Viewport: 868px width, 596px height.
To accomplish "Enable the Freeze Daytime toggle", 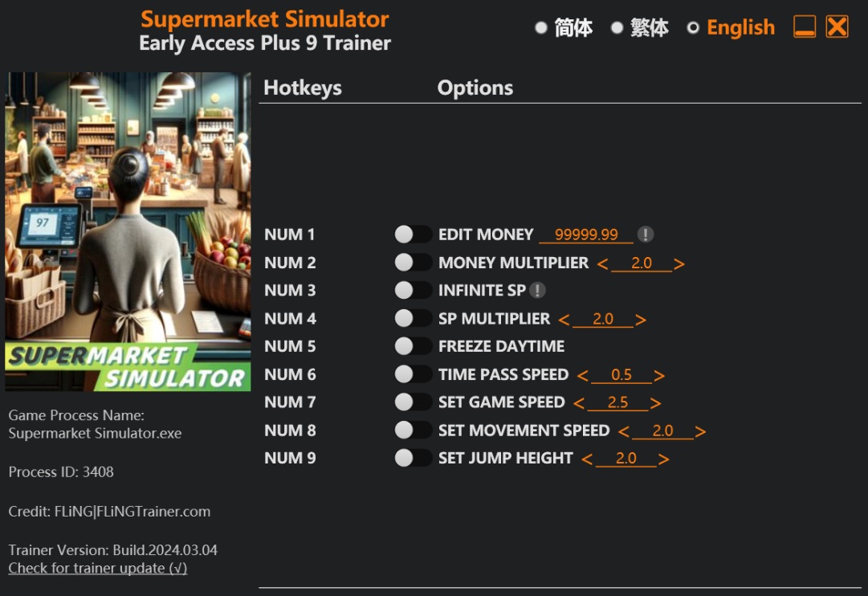I will (413, 346).
